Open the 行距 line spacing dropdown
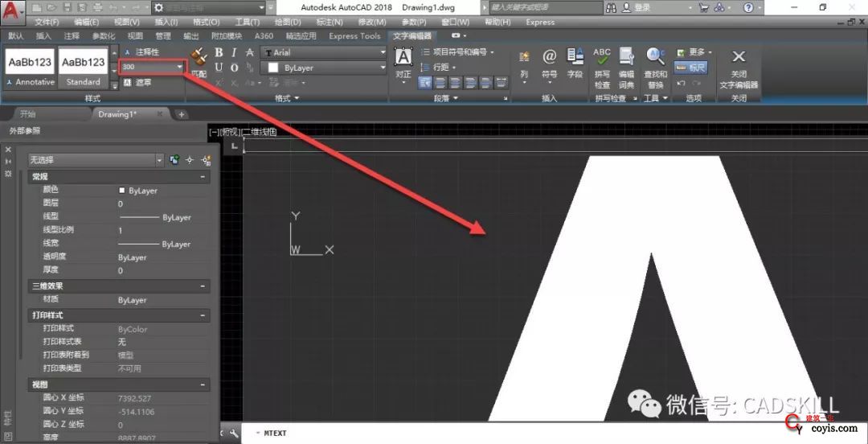Image resolution: width=868 pixels, height=444 pixels. tap(439, 67)
